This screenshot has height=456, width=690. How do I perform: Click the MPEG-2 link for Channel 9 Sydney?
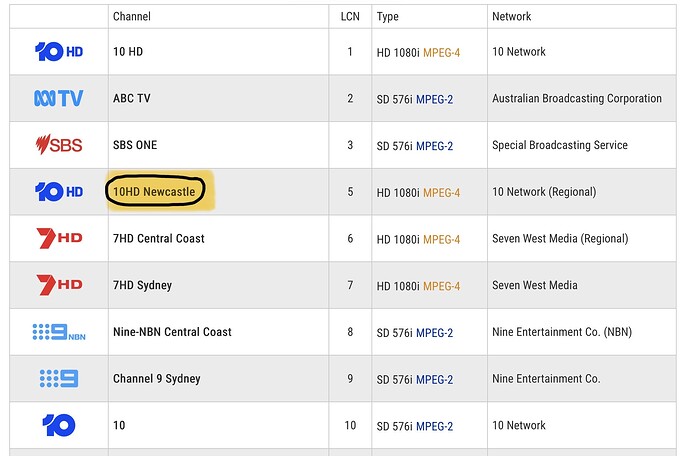tap(434, 380)
